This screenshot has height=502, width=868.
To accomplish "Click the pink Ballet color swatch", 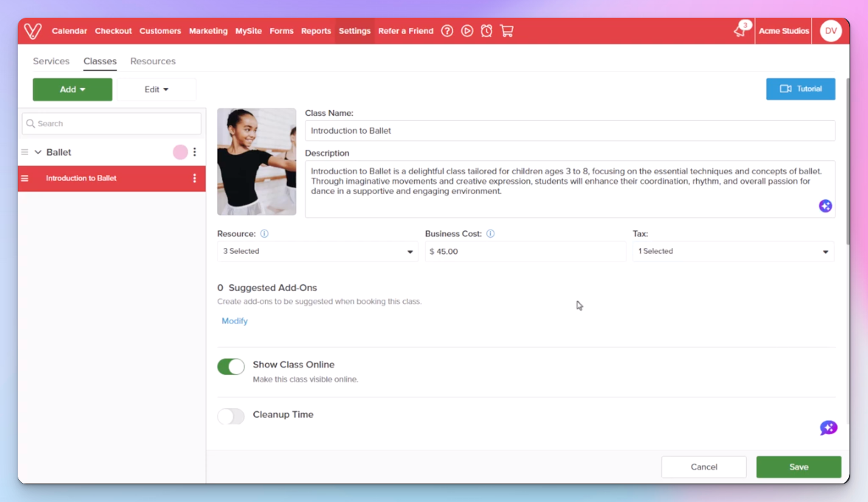I will pyautogui.click(x=180, y=151).
